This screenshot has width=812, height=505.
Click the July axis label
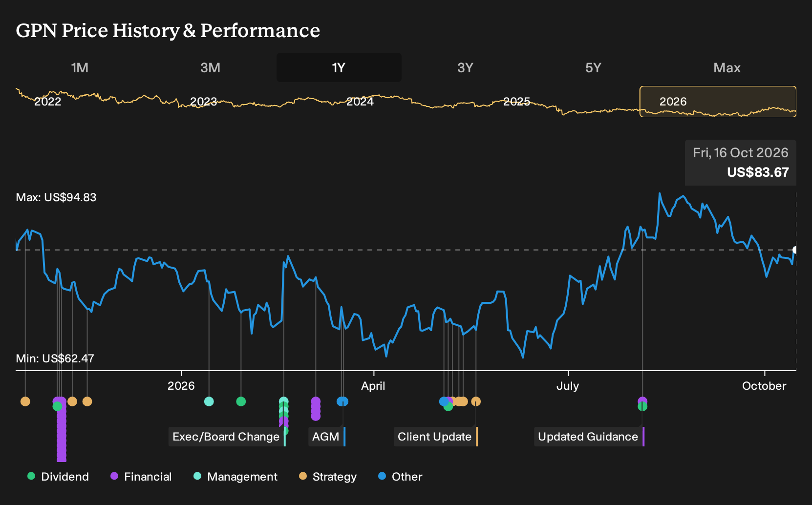(x=568, y=386)
